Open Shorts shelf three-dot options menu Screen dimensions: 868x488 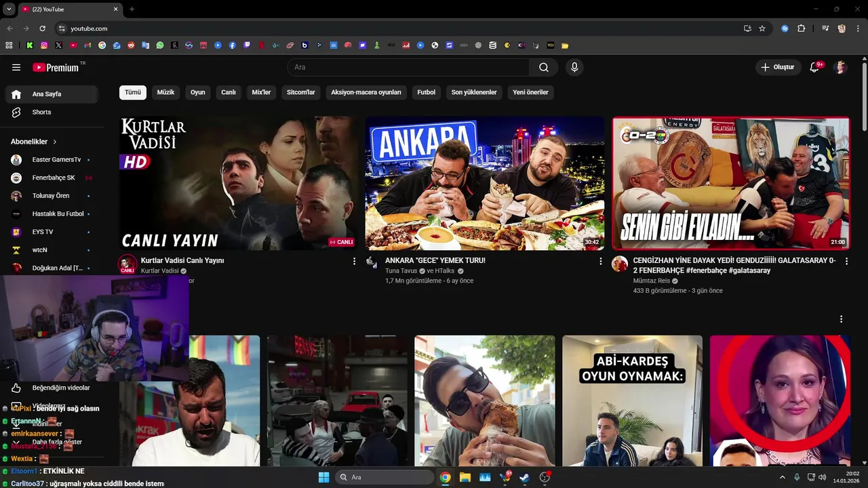point(841,319)
